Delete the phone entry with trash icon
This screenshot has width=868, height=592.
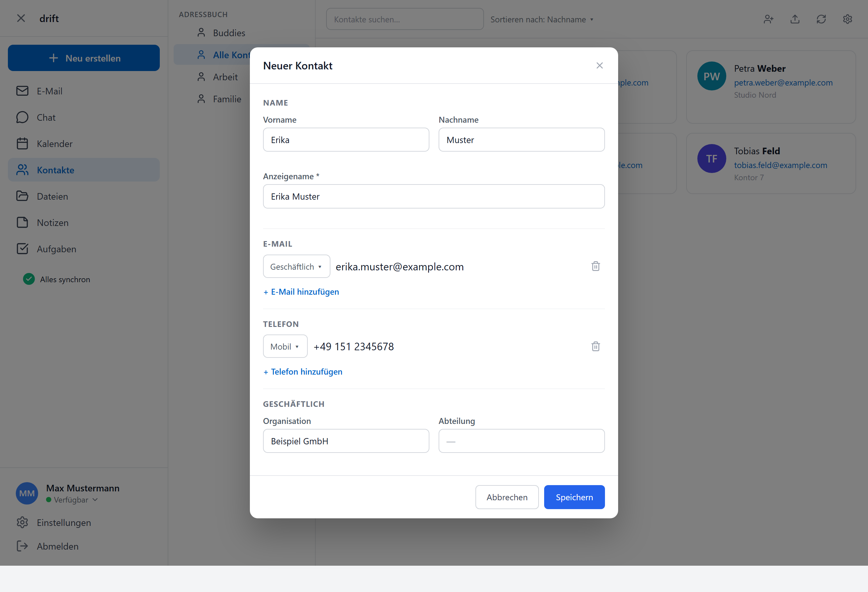click(595, 346)
